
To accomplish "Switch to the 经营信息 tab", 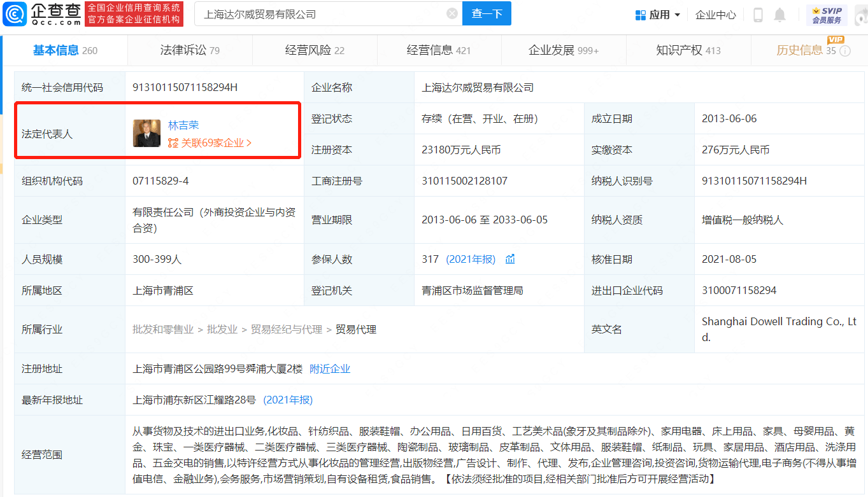I will [x=439, y=50].
